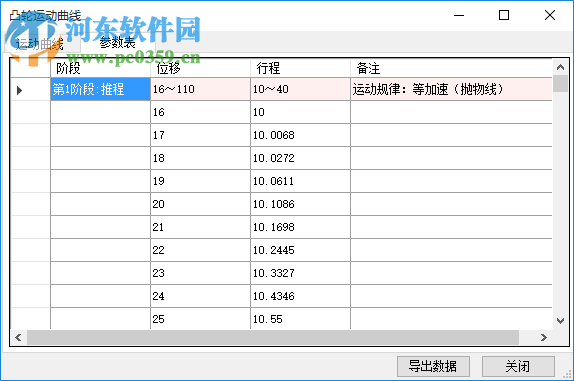Select the cell with value 10.2445

pos(300,250)
